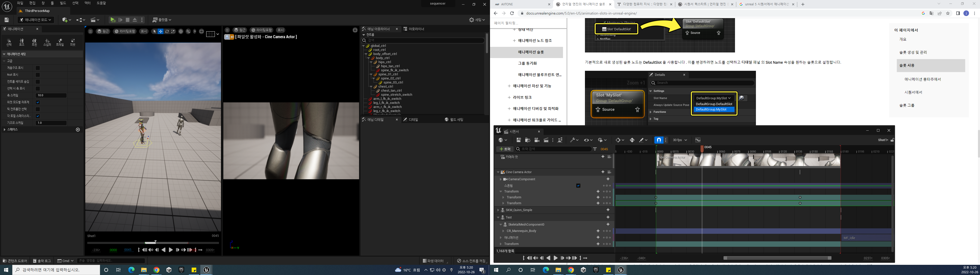Select the 포즈 (Pose) animation tool

22,42
